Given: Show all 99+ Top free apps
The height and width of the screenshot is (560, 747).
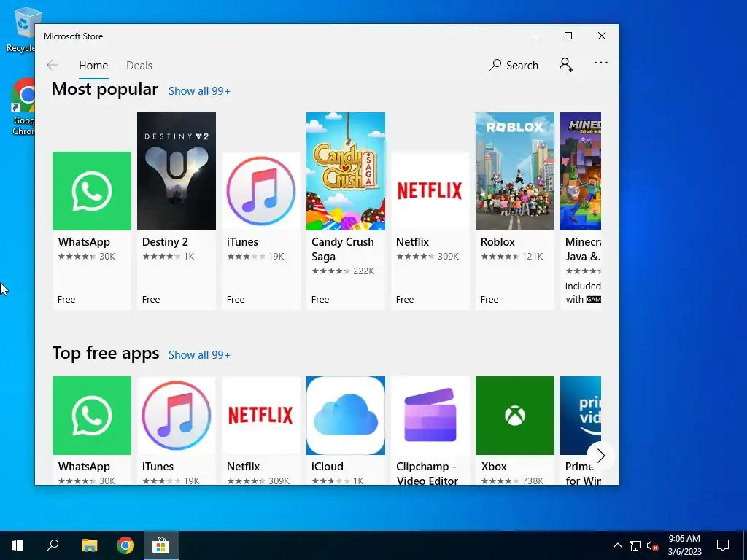Looking at the screenshot, I should point(199,355).
